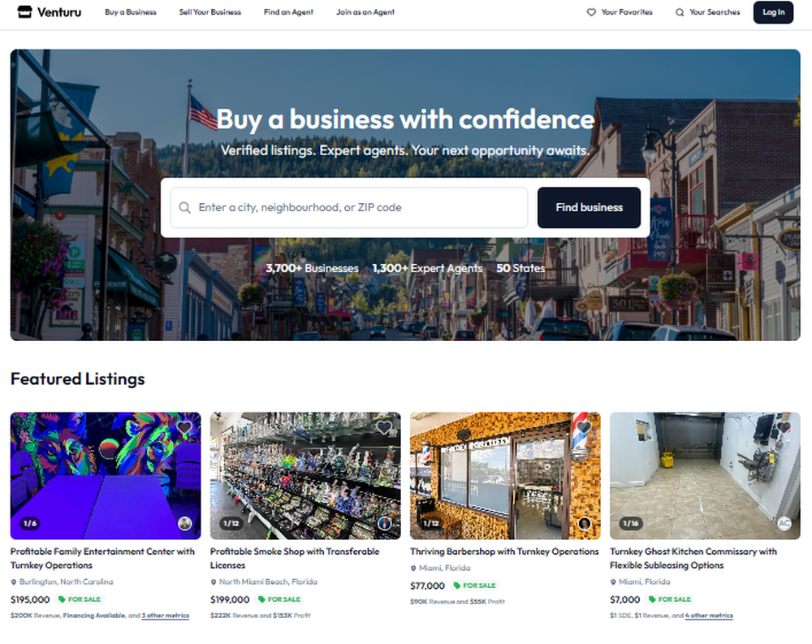This screenshot has height=644, width=812.
Task: Click the 3,700+ Businesses stat
Action: (x=312, y=268)
